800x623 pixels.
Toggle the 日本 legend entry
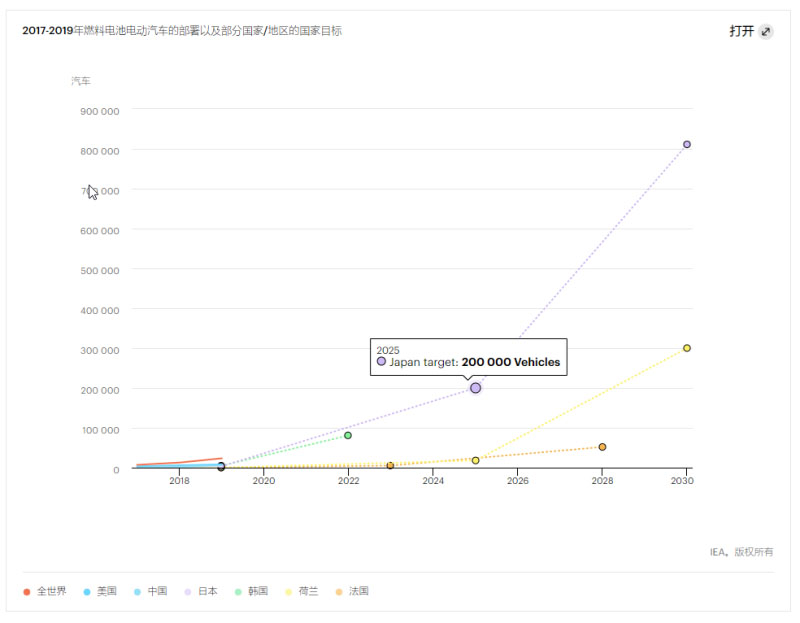click(x=201, y=591)
